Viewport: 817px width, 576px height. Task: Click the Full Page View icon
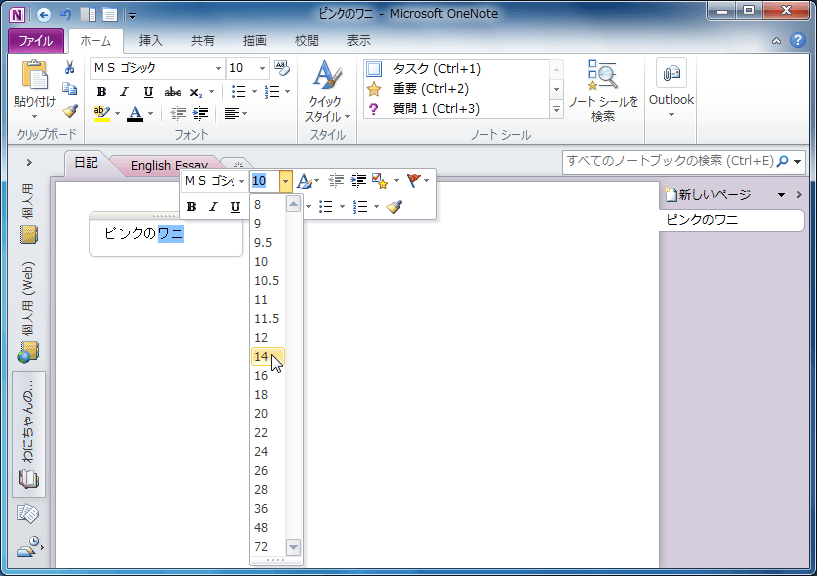110,15
